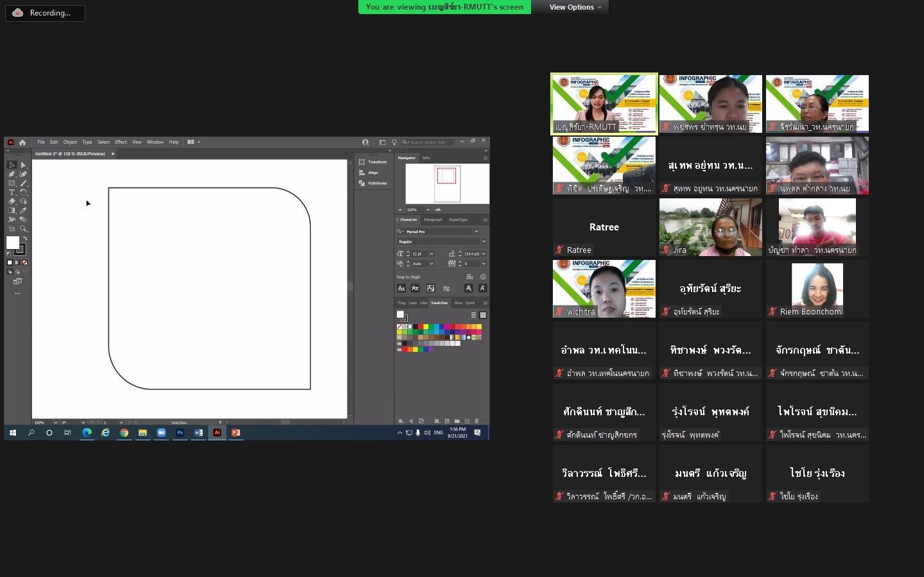Select the Shape Builder tool
The image size is (924, 577).
[23, 201]
